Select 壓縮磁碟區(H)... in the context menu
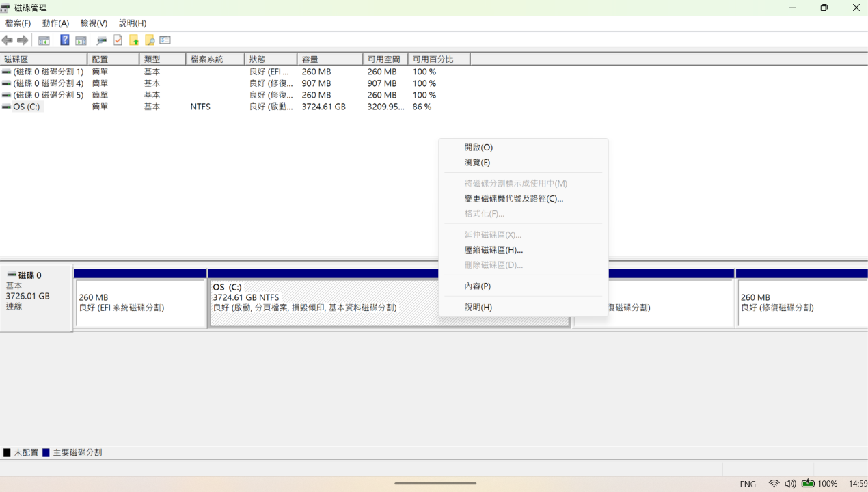 pos(524,250)
